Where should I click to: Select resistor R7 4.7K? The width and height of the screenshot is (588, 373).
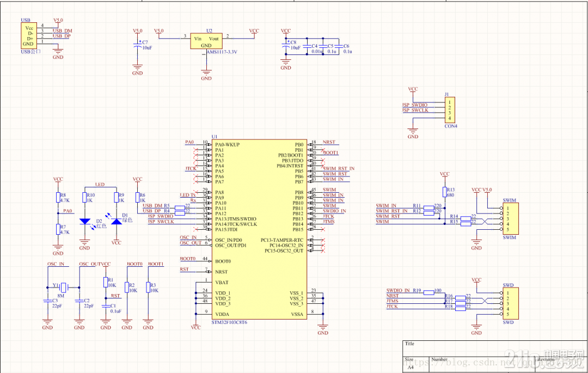pos(58,229)
